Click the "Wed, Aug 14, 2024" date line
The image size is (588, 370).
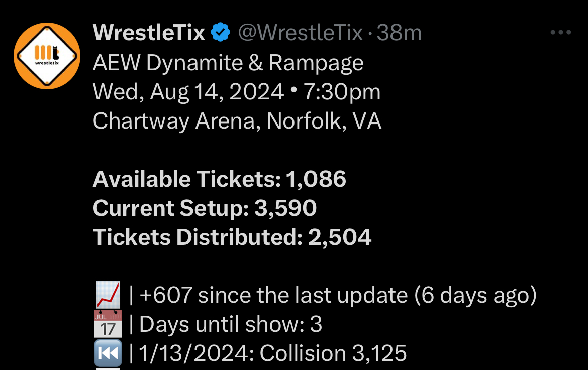click(188, 92)
